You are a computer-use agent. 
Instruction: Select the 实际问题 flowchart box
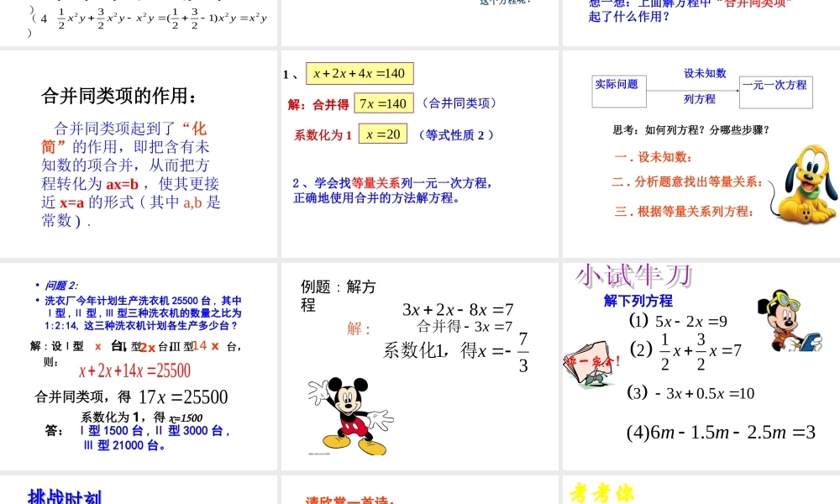(619, 92)
